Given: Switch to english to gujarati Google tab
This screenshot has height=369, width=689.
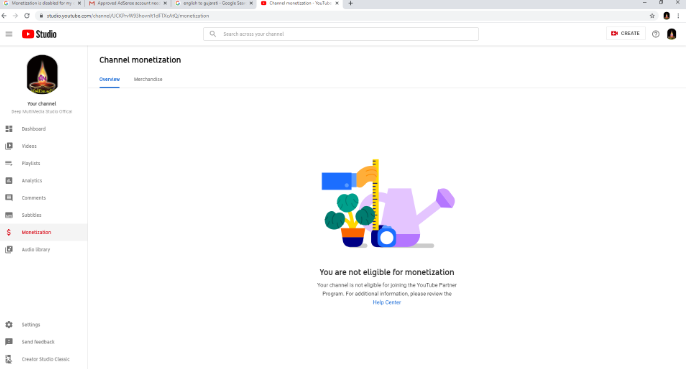Looking at the screenshot, I should coord(213,3).
